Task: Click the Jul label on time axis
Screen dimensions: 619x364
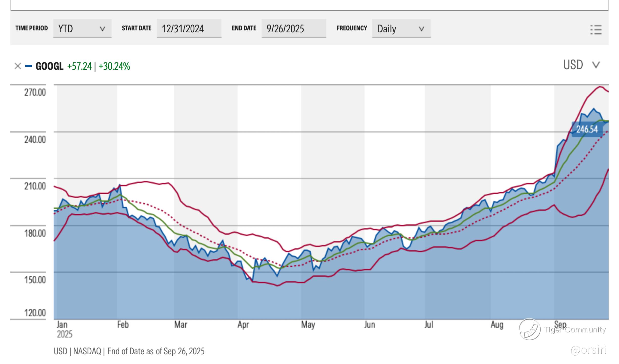Action: (x=429, y=325)
